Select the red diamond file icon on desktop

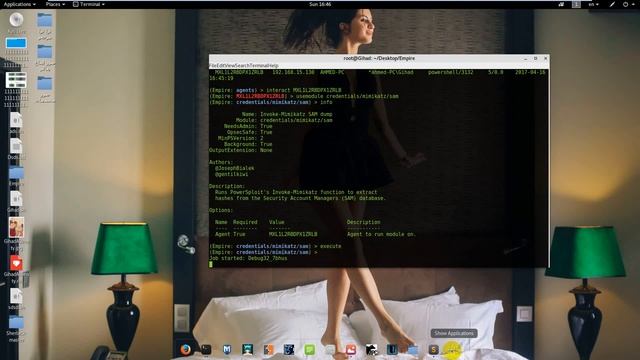pyautogui.click(x=16, y=263)
